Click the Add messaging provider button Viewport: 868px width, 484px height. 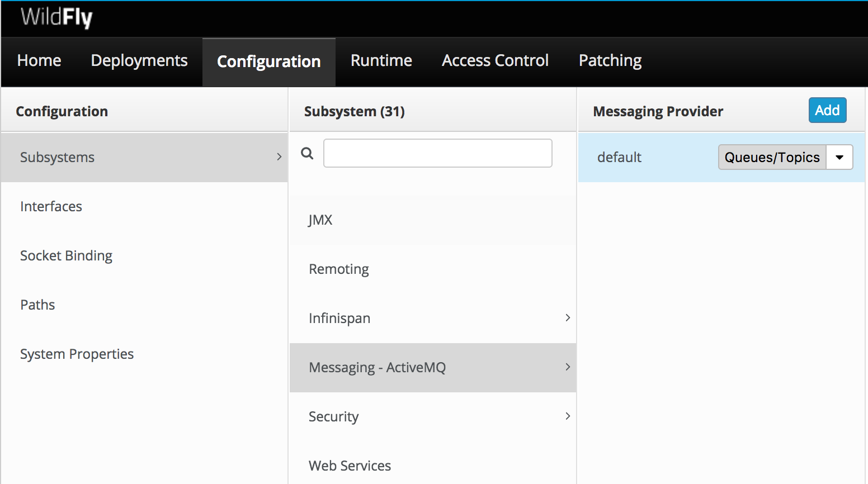coord(827,110)
